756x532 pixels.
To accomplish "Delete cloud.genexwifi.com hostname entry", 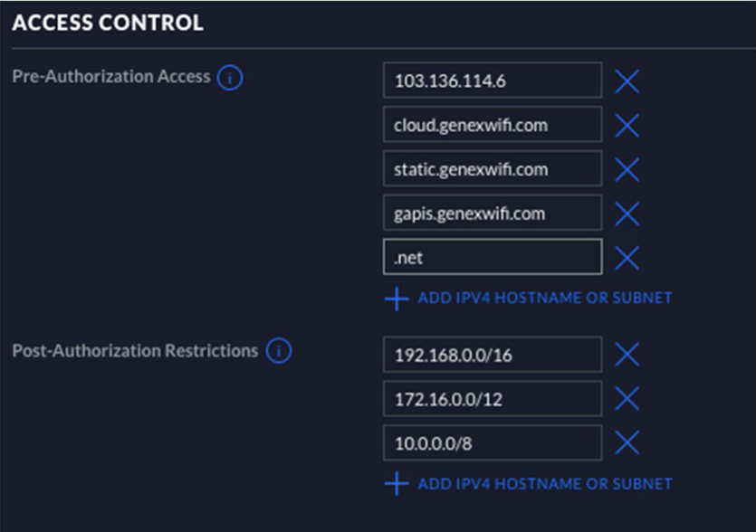I will [x=627, y=125].
